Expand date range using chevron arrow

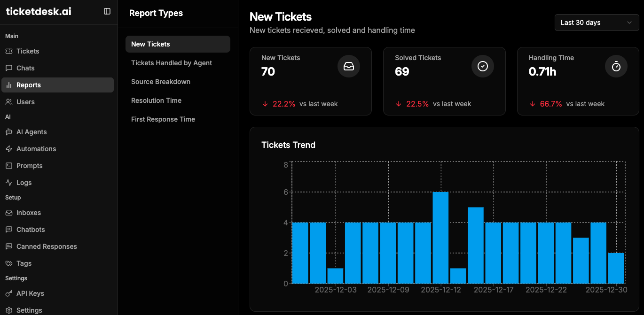point(629,23)
